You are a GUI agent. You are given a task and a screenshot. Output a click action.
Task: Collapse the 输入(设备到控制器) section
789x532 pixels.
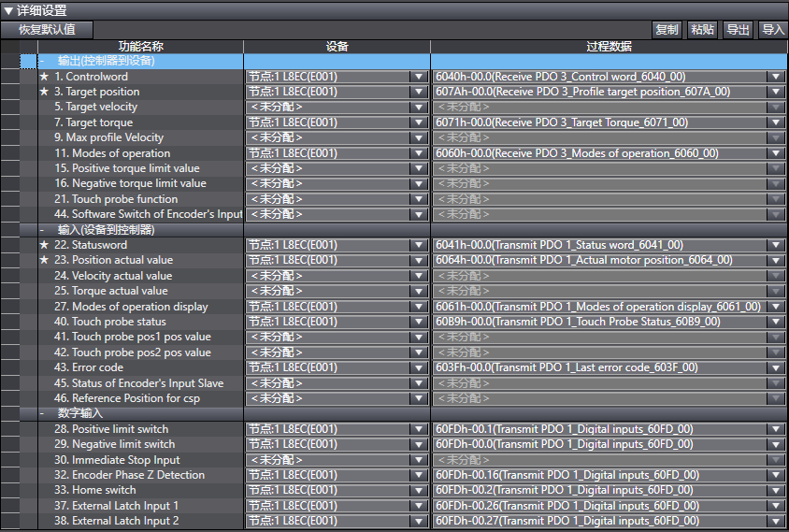[x=43, y=230]
